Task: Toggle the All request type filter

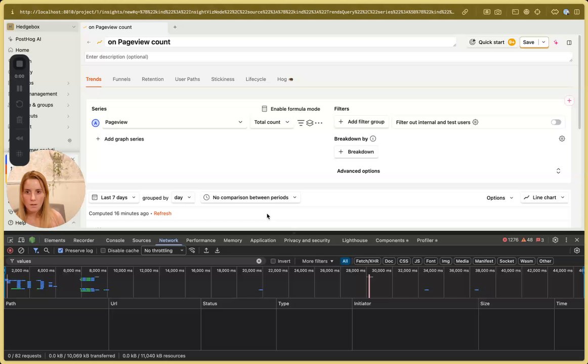Action: pos(345,261)
